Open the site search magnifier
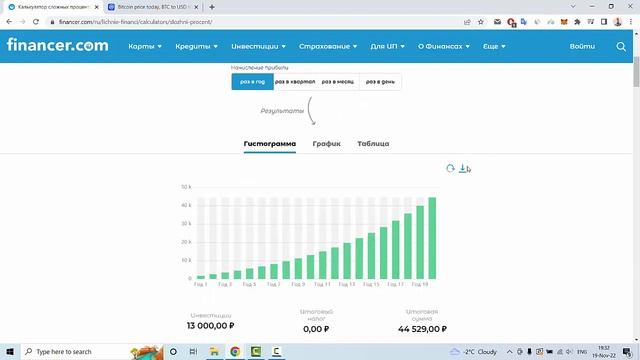Viewport: 640px width, 360px height. click(x=621, y=47)
